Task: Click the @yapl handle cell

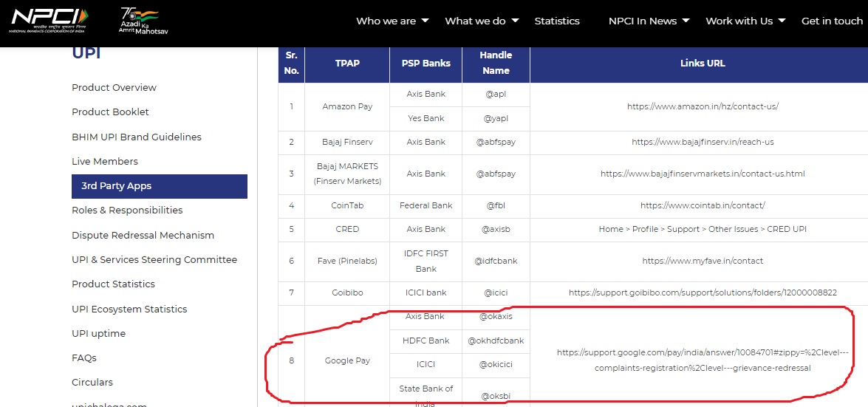Action: coord(496,118)
